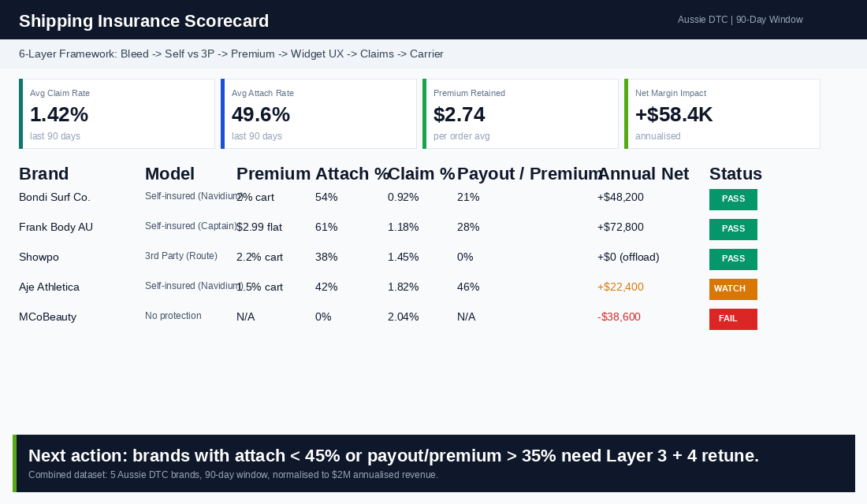Click the 61% attach value
The height and width of the screenshot is (504, 867).
coord(326,227)
